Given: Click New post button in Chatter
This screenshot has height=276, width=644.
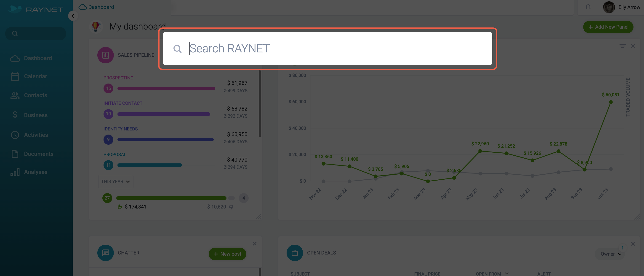Looking at the screenshot, I should coord(227,254).
